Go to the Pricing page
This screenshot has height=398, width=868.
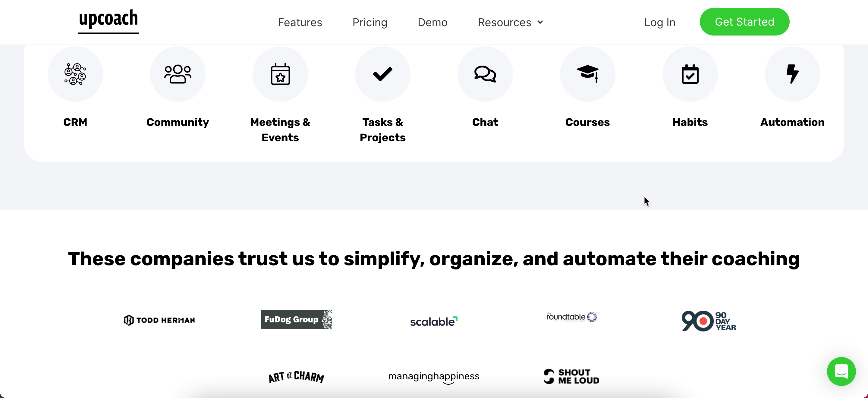[x=370, y=22]
